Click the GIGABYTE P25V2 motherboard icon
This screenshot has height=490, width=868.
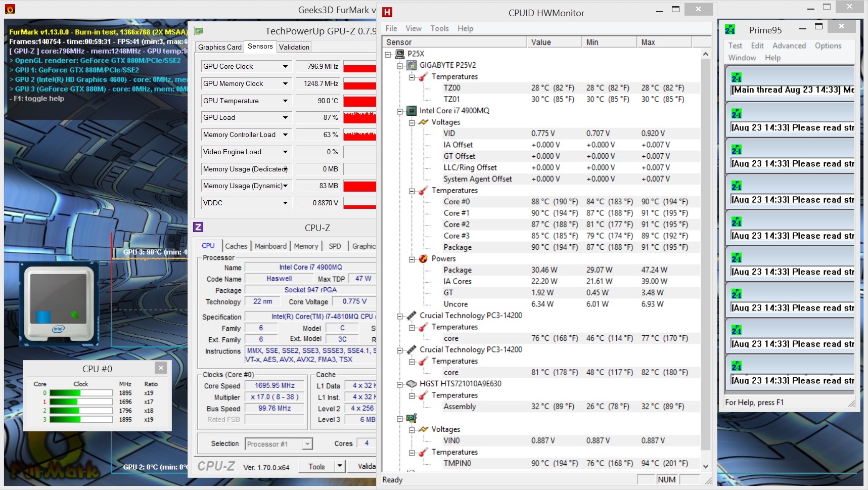click(412, 65)
